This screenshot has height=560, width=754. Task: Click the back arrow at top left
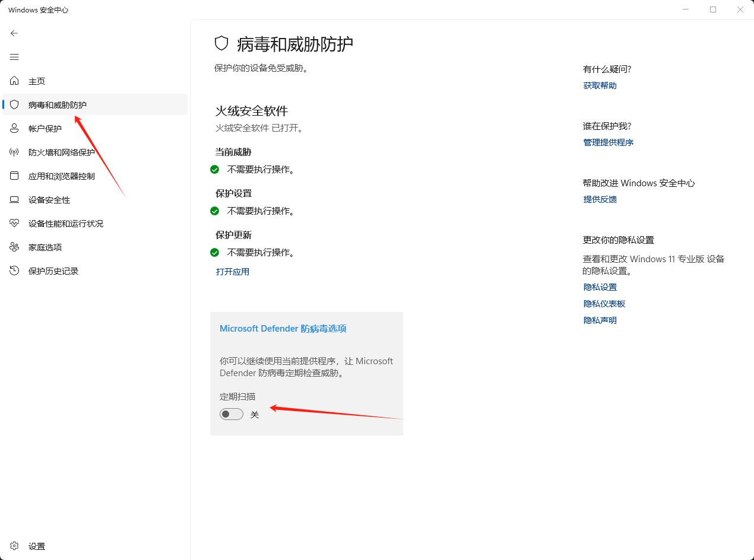14,33
